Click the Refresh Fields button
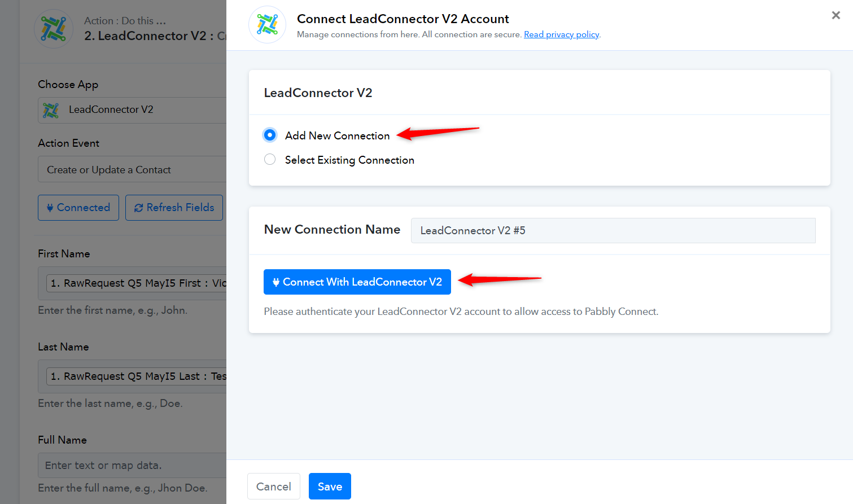 174,208
